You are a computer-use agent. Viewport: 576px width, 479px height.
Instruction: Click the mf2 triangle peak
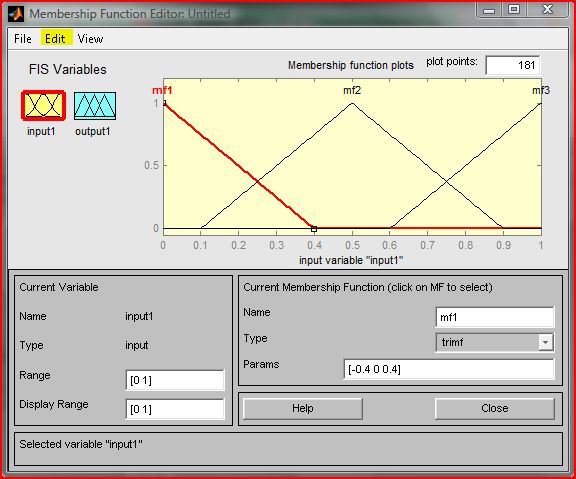(352, 104)
